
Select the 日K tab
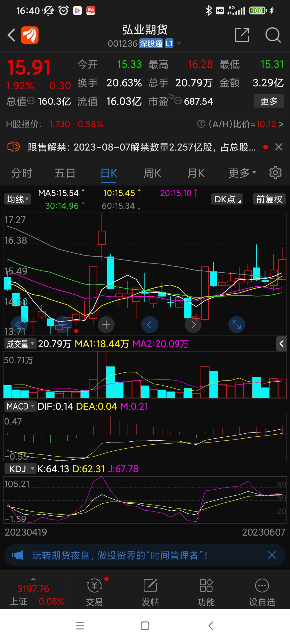[109, 173]
